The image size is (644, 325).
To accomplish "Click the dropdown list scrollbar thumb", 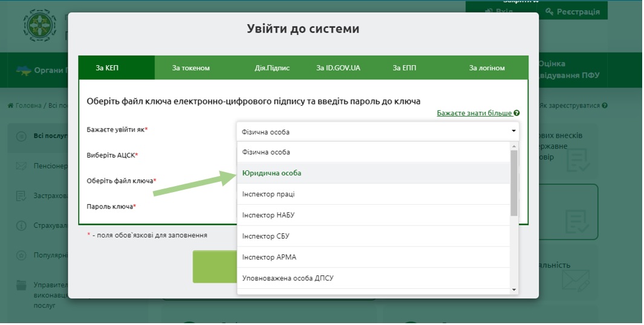I will click(x=514, y=181).
